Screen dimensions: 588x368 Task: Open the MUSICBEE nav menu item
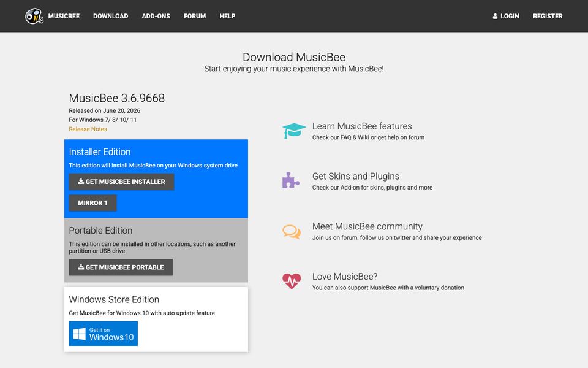click(64, 16)
